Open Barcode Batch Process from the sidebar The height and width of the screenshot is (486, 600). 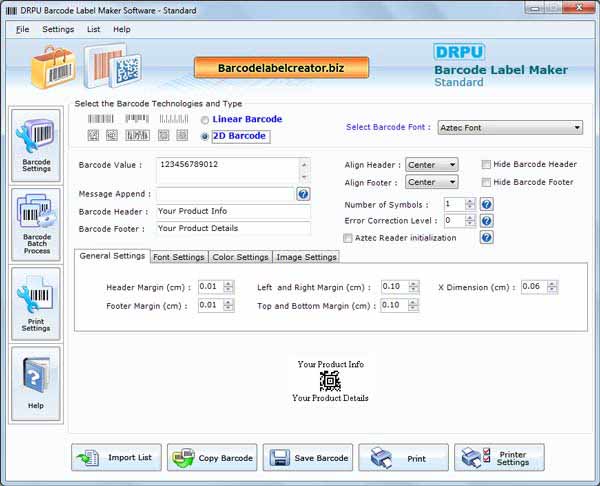pos(36,225)
